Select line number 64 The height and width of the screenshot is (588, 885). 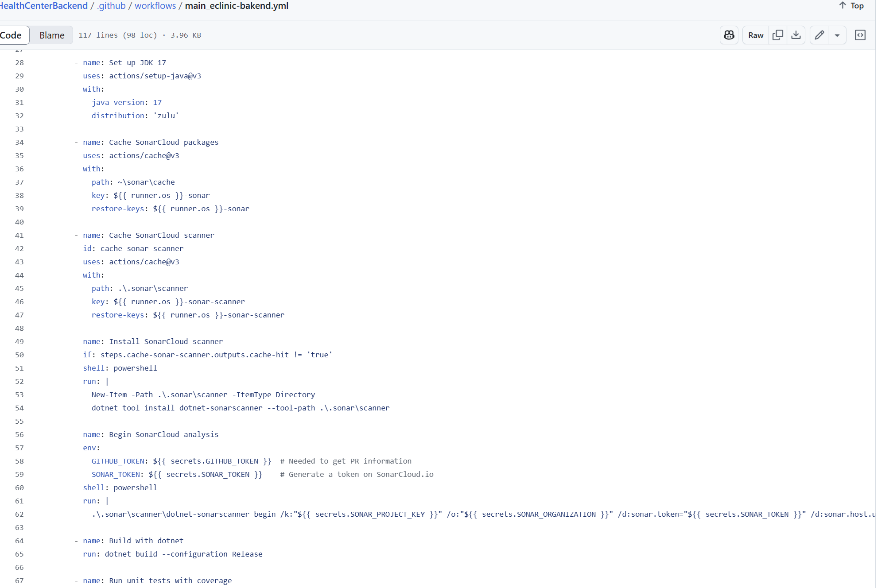pyautogui.click(x=19, y=541)
